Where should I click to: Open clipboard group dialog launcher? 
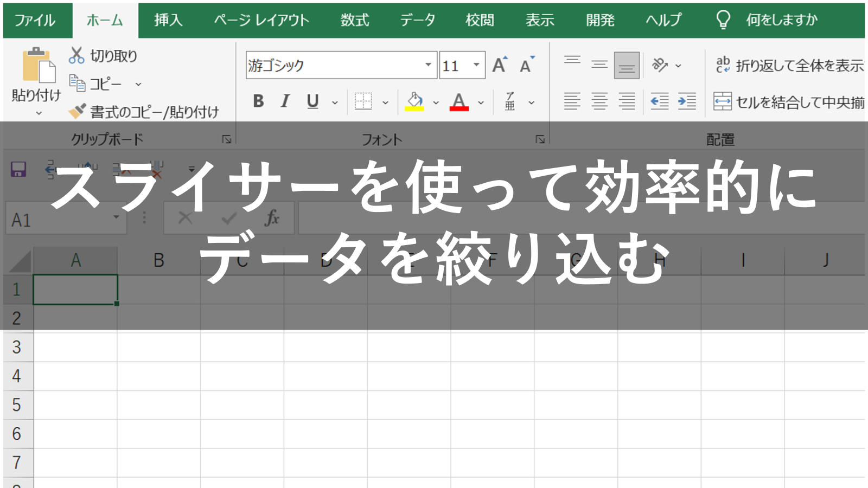coord(227,139)
